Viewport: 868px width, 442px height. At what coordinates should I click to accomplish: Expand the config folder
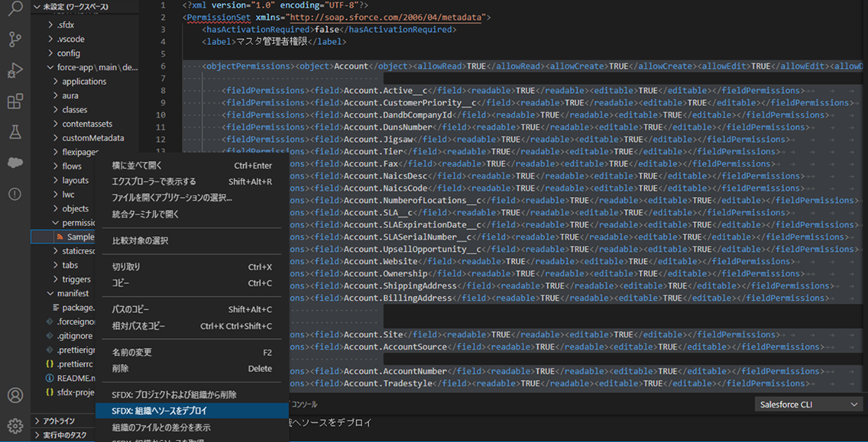pyautogui.click(x=50, y=53)
